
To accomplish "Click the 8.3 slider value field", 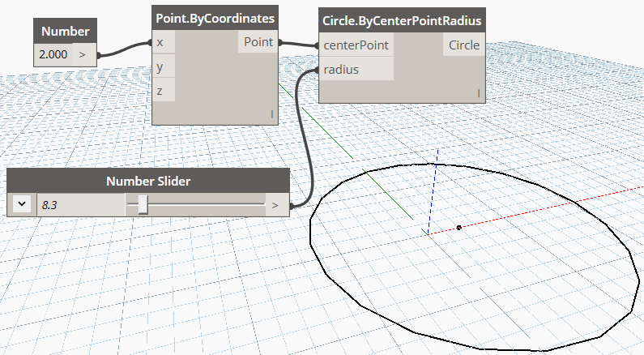I will 81,204.
